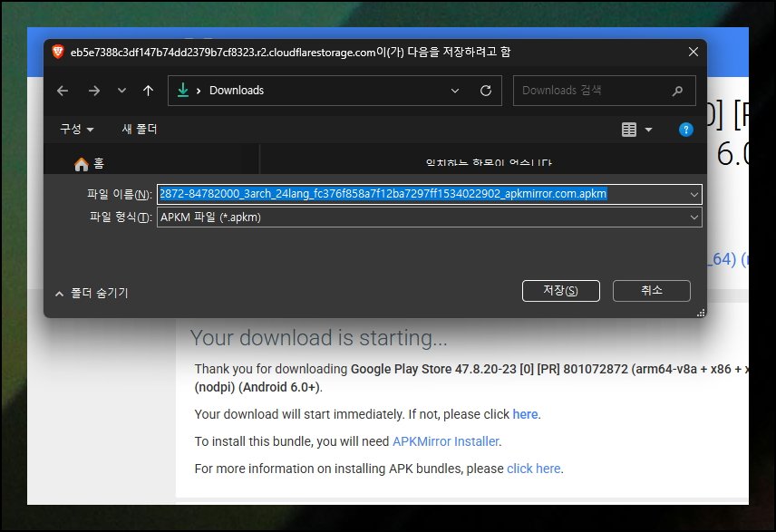Image resolution: width=776 pixels, height=532 pixels.
Task: Open the view options dropdown arrow
Action: (648, 130)
